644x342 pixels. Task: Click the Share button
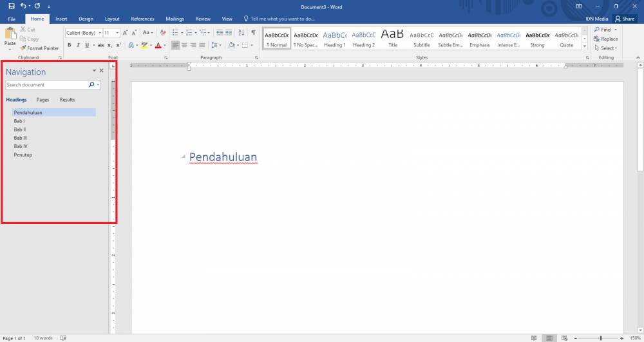(625, 19)
